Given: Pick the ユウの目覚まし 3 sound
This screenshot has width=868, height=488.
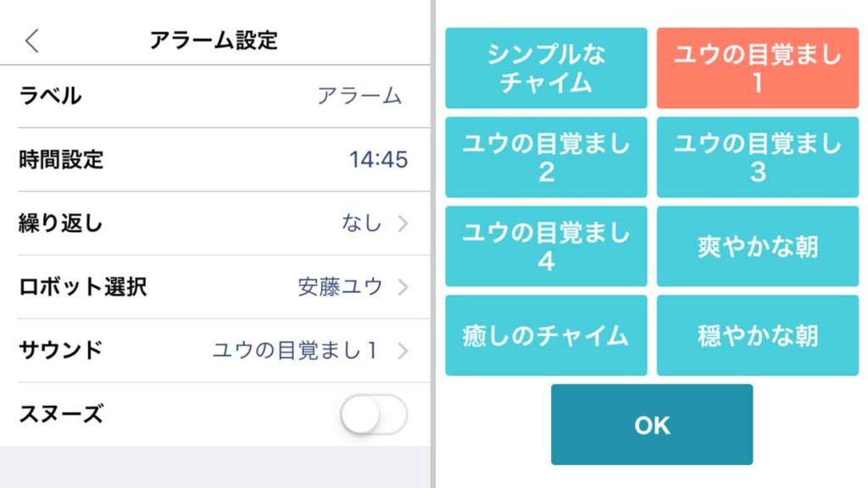Looking at the screenshot, I should [757, 157].
